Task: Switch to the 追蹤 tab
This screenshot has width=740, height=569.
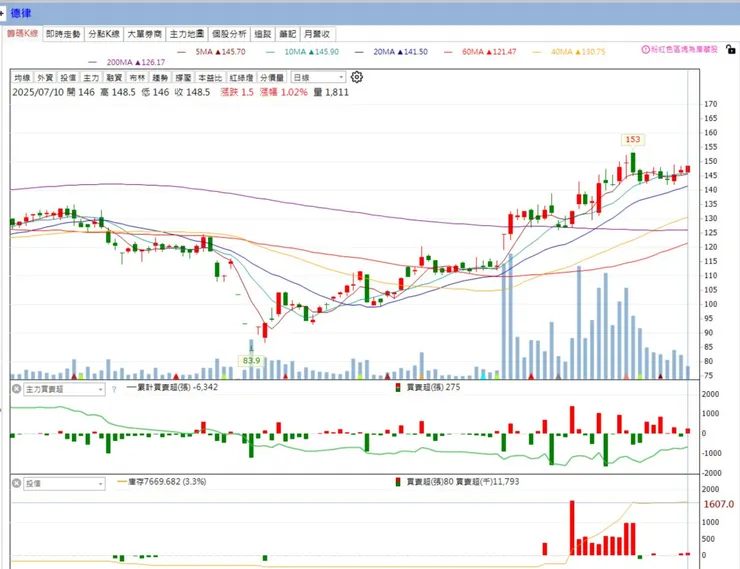Action: [262, 34]
